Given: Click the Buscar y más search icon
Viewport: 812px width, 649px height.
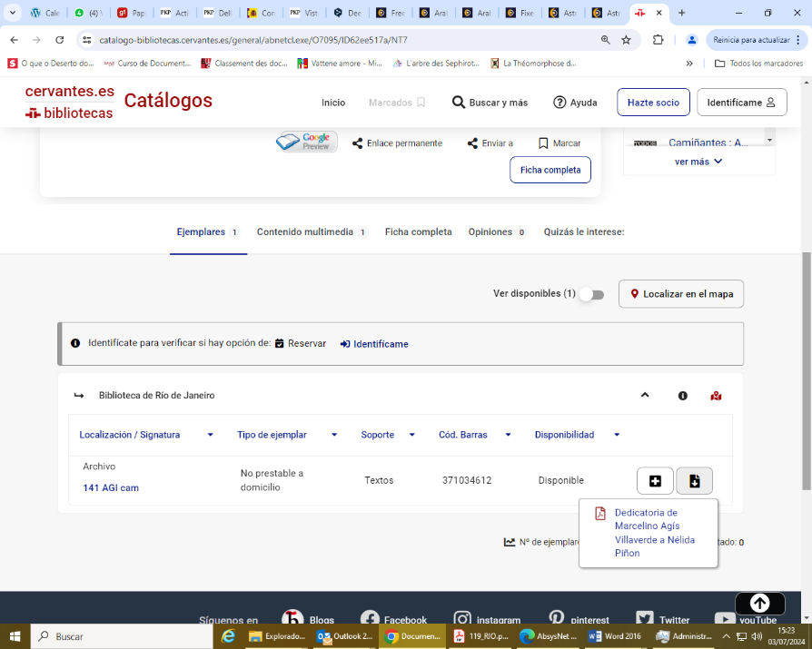Looking at the screenshot, I should click(x=458, y=103).
